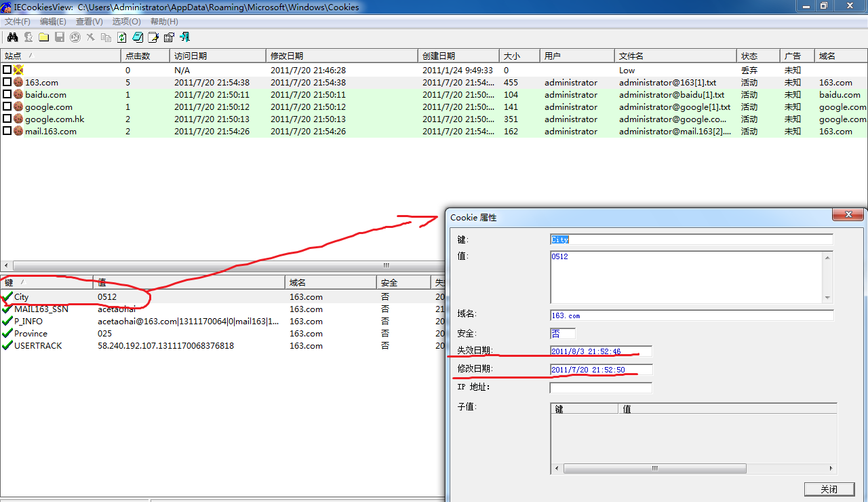Open the 帮助(H) menu
868x502 pixels.
[x=164, y=22]
